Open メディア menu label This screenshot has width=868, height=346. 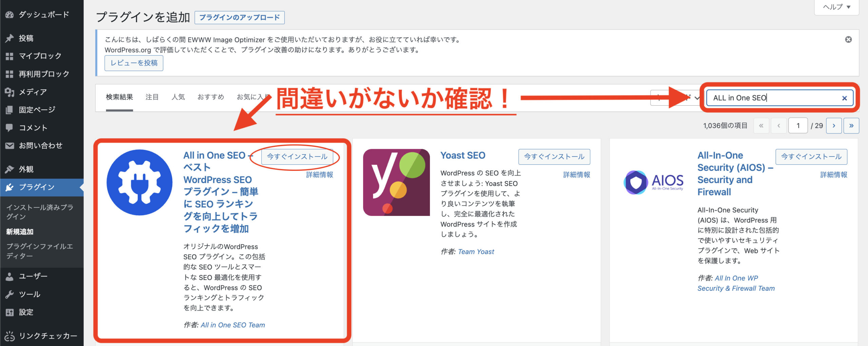pos(33,92)
